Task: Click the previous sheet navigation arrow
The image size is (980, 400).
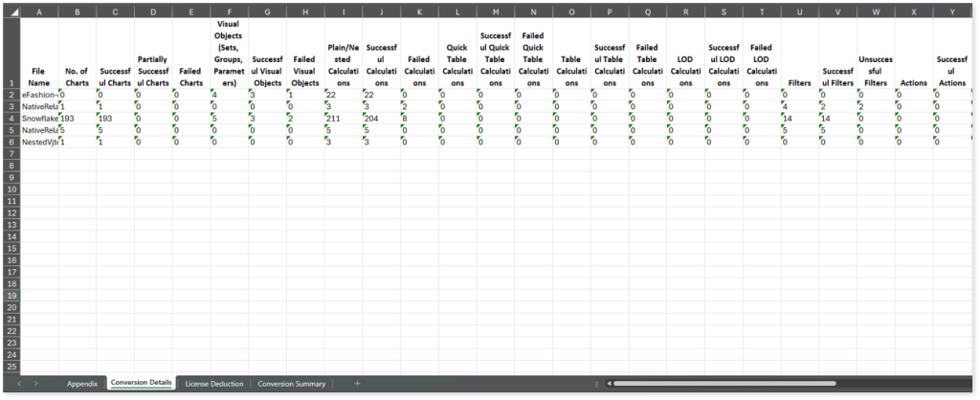Action: pyautogui.click(x=19, y=384)
